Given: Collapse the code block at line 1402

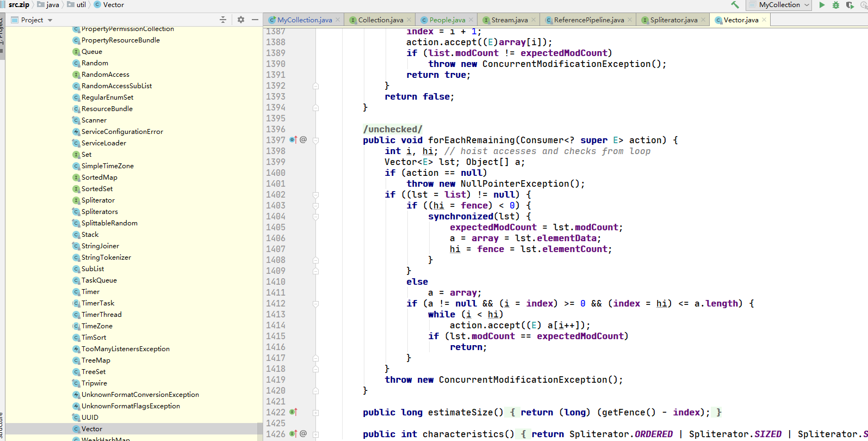Looking at the screenshot, I should pos(315,195).
